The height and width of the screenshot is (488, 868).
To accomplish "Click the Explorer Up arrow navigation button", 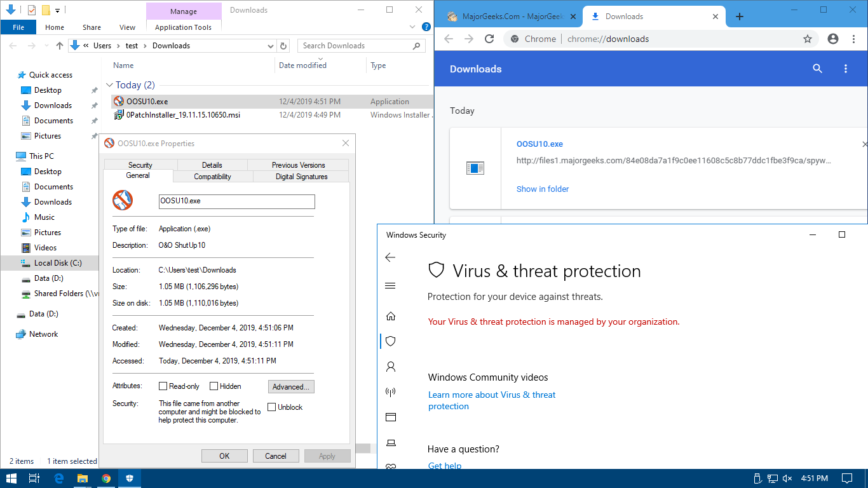I will click(60, 46).
